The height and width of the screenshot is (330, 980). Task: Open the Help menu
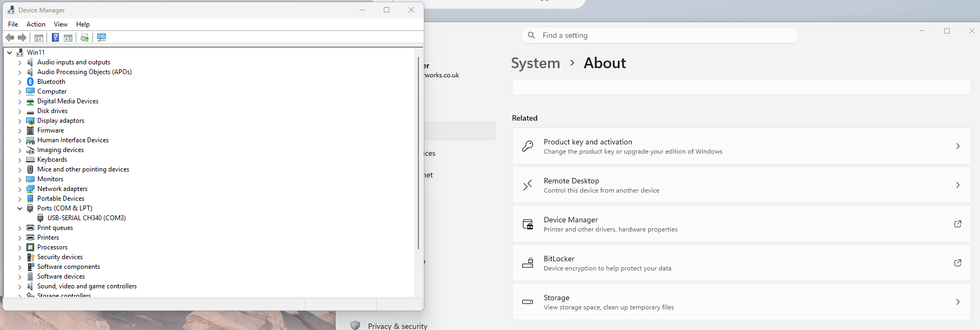(83, 24)
